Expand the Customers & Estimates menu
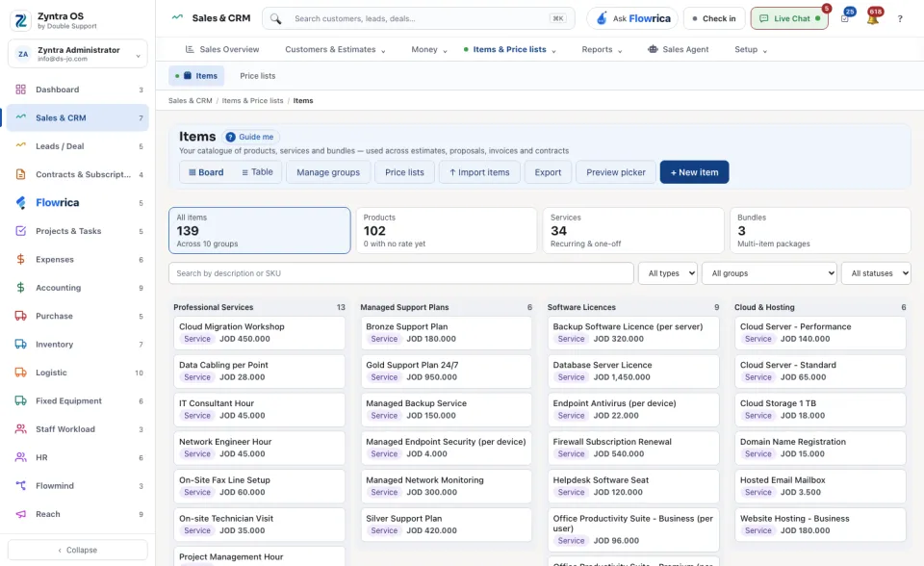Viewport: 924px width, 566px height. [335, 49]
